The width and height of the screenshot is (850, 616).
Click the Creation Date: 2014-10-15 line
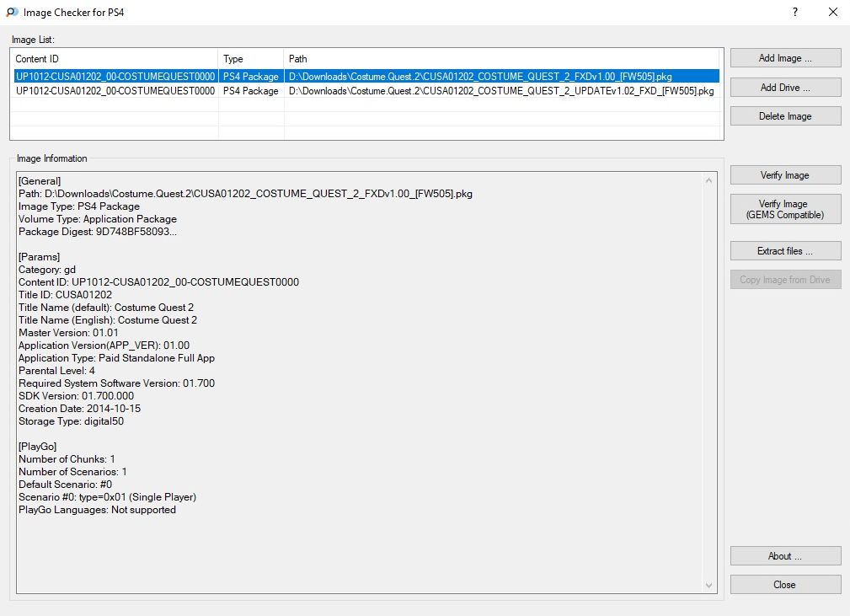(80, 409)
